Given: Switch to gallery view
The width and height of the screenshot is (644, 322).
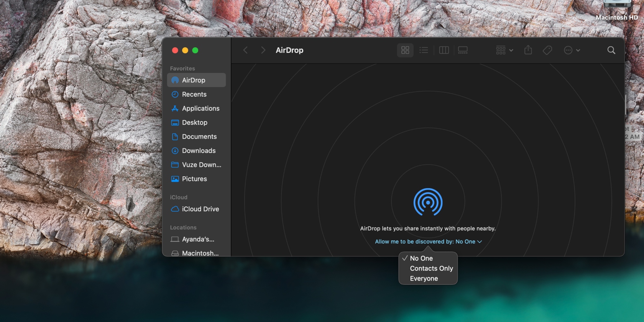Looking at the screenshot, I should [463, 50].
